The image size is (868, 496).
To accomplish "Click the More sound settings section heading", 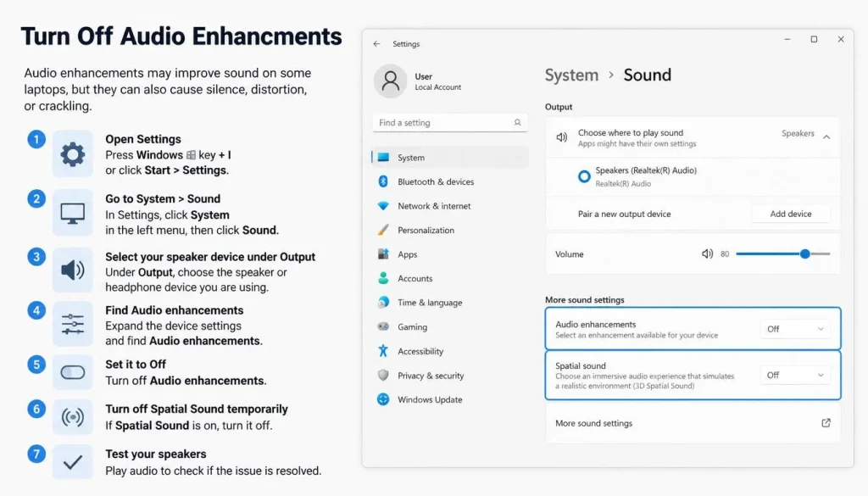I will pyautogui.click(x=585, y=300).
